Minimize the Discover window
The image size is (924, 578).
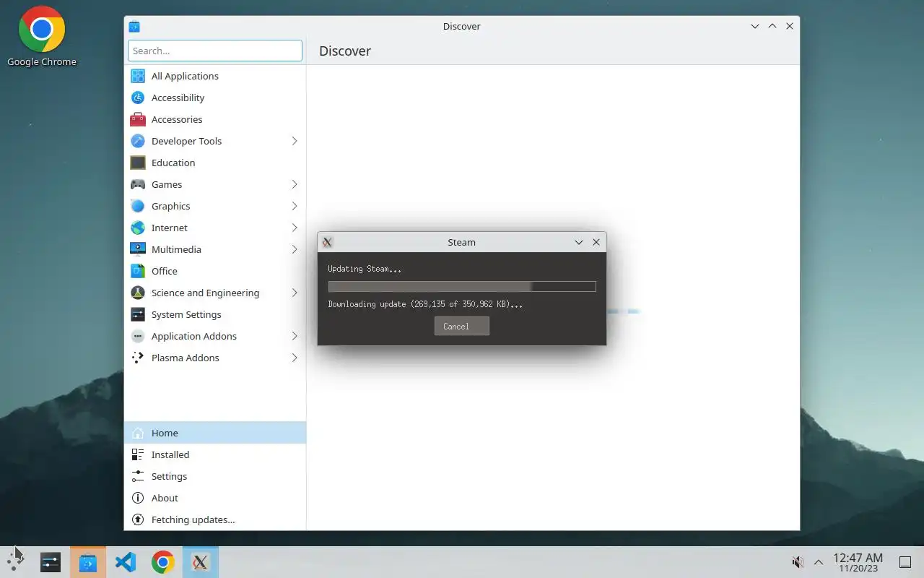[755, 26]
